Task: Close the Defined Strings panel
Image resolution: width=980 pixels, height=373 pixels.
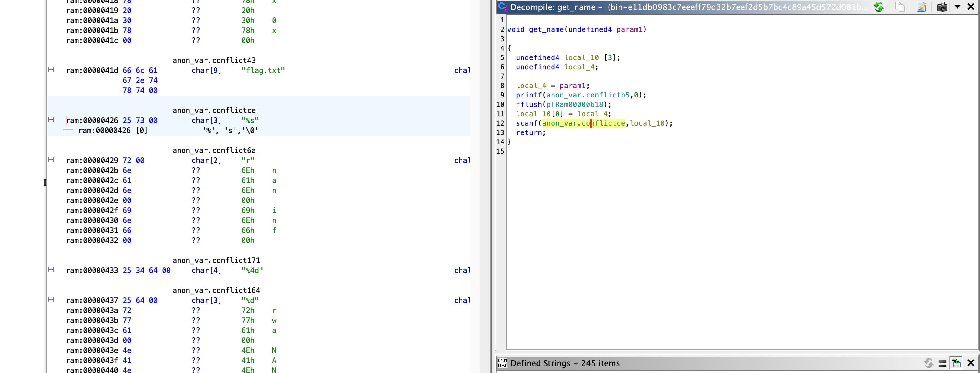Action: coord(971,363)
